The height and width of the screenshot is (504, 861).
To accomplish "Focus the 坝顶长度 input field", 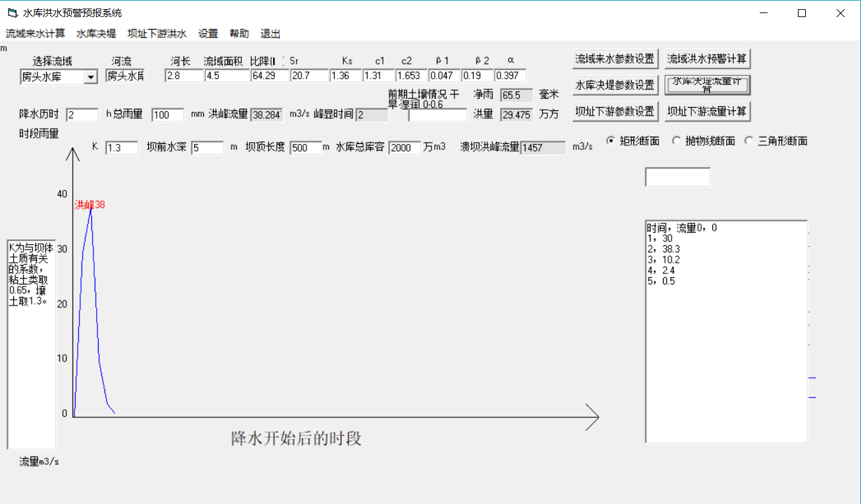I will (305, 148).
